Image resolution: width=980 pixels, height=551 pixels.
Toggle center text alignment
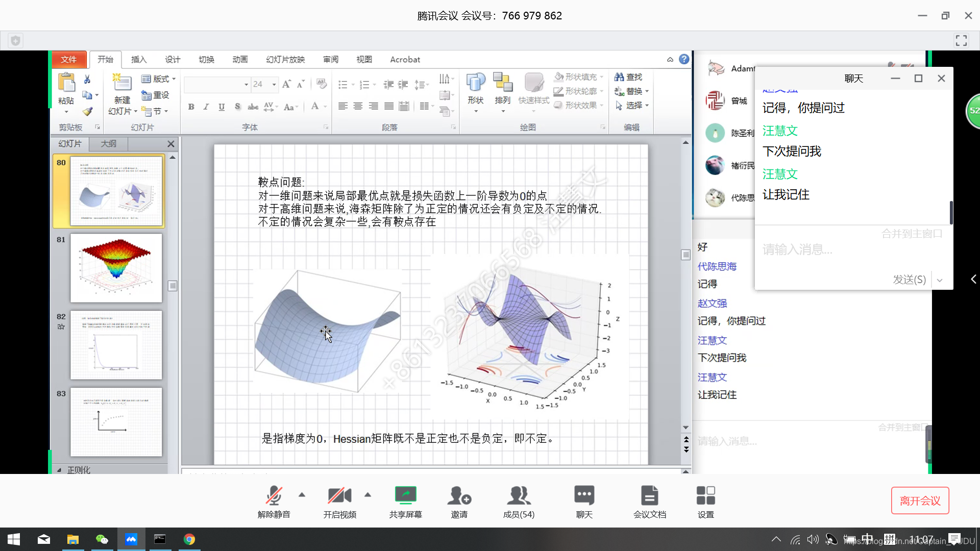[358, 106]
